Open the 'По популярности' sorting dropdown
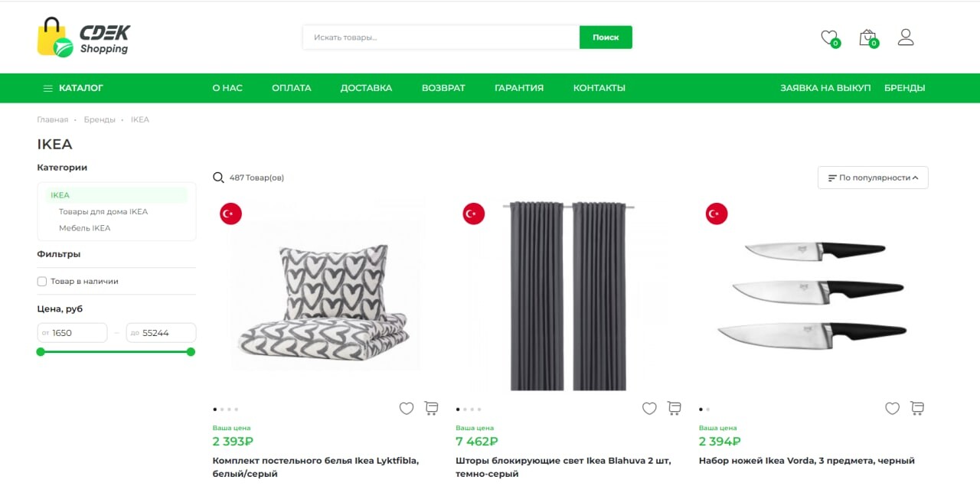Screen dimensions: 980x496 pyautogui.click(x=873, y=178)
